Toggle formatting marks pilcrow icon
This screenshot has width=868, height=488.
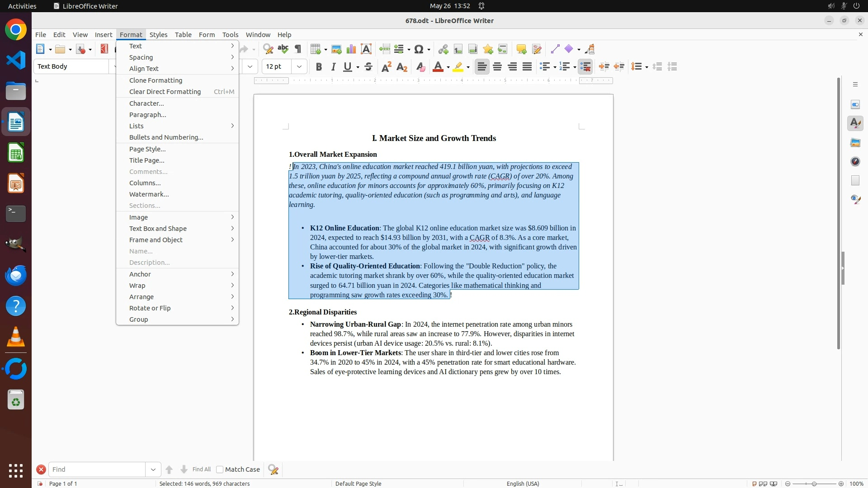pos(298,49)
